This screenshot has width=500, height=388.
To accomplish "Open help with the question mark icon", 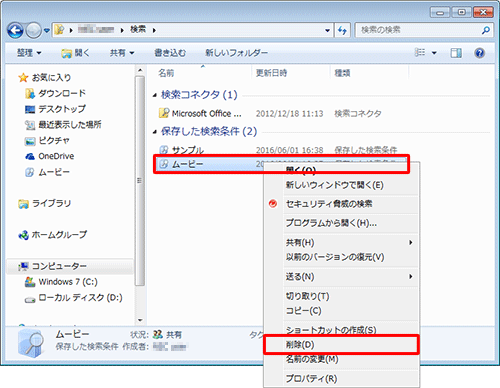I will 479,53.
